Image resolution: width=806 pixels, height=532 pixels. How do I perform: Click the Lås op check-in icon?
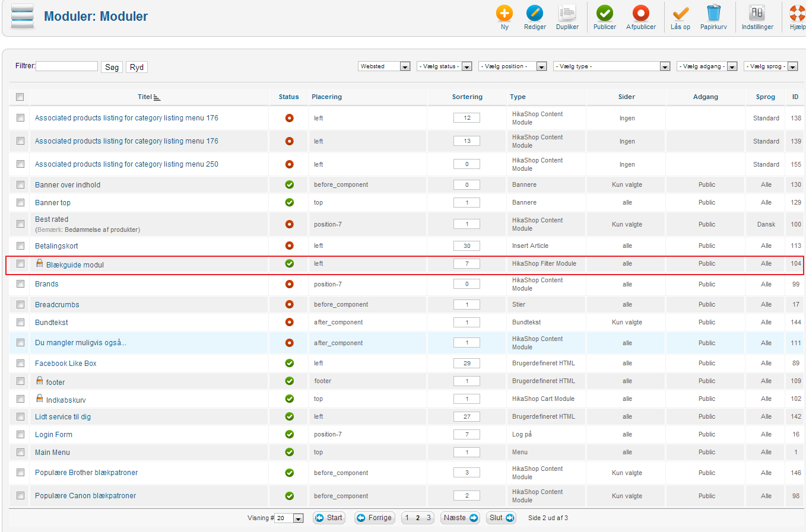click(x=680, y=14)
